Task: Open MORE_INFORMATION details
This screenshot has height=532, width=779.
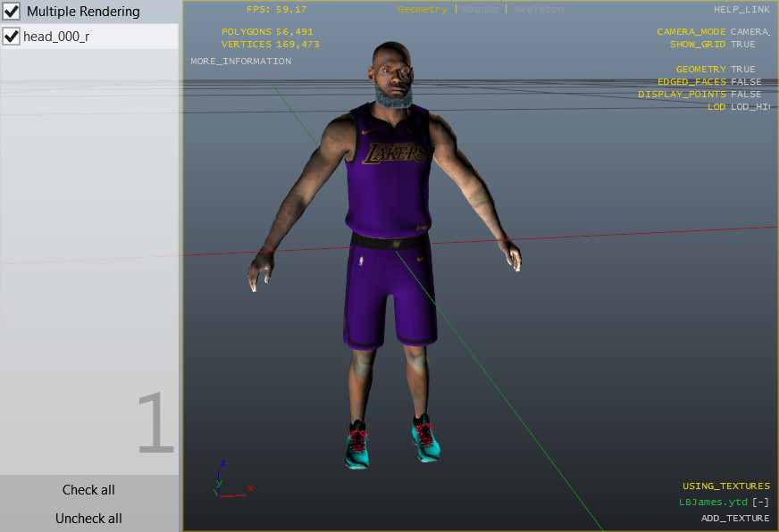Action: (241, 61)
